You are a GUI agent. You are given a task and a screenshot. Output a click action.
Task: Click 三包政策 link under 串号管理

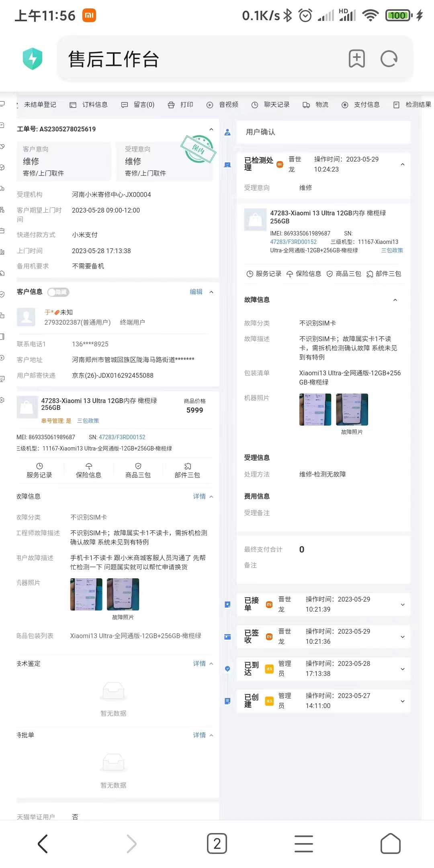(88, 421)
